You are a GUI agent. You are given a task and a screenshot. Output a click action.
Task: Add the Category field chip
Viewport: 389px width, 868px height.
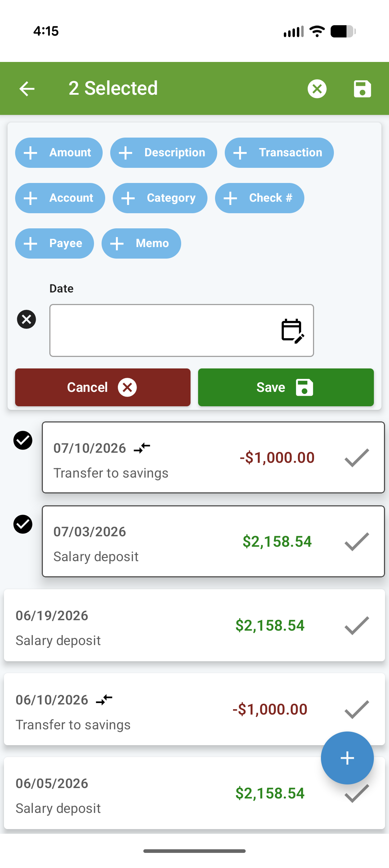(160, 198)
